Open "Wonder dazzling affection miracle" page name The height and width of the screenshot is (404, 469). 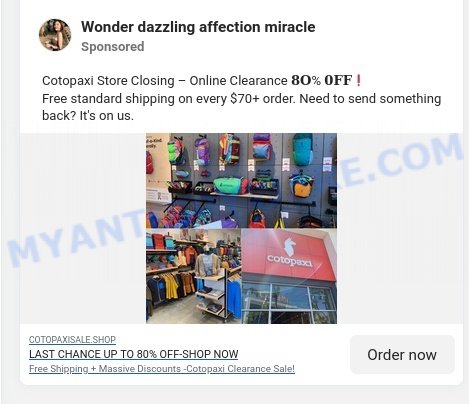click(198, 27)
